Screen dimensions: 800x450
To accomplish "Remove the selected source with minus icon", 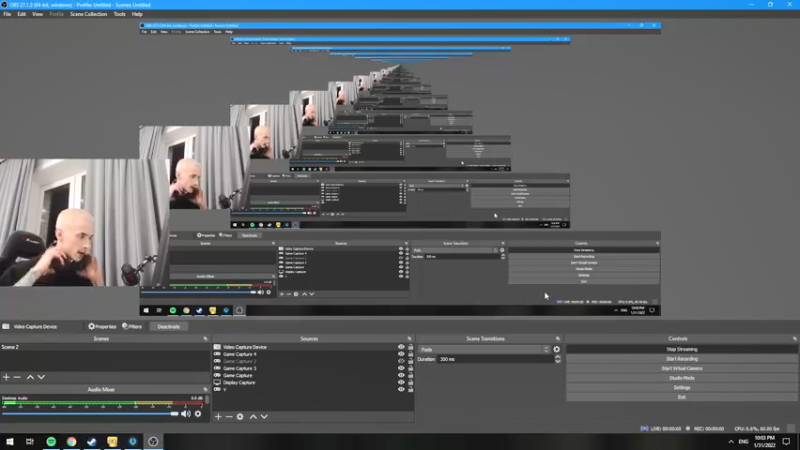I will click(x=229, y=417).
